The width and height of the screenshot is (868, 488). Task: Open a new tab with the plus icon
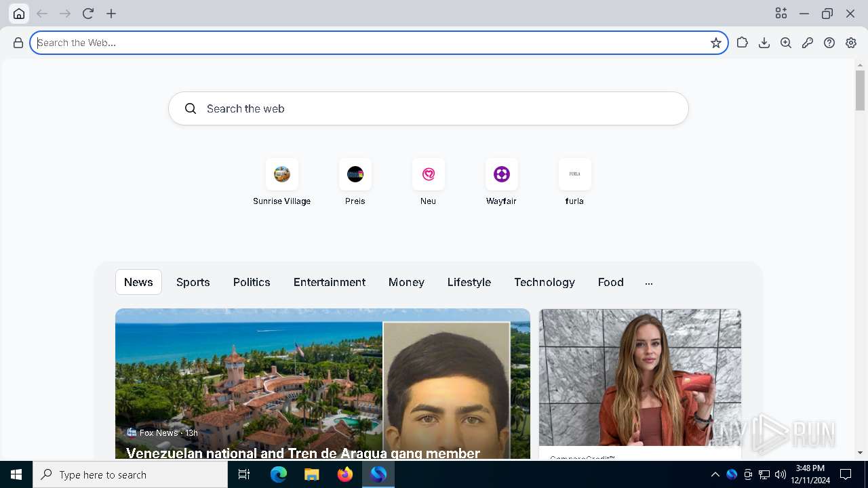pos(111,14)
